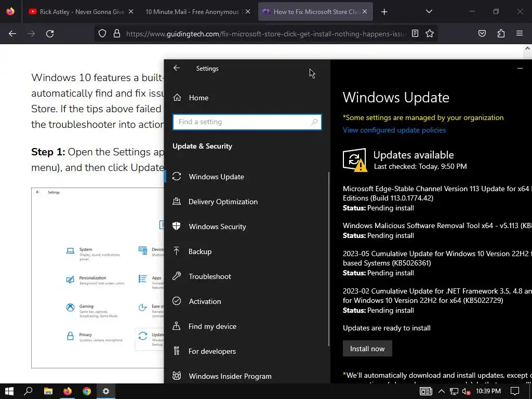Click the Find a setting search box
The image size is (532, 399).
[247, 122]
